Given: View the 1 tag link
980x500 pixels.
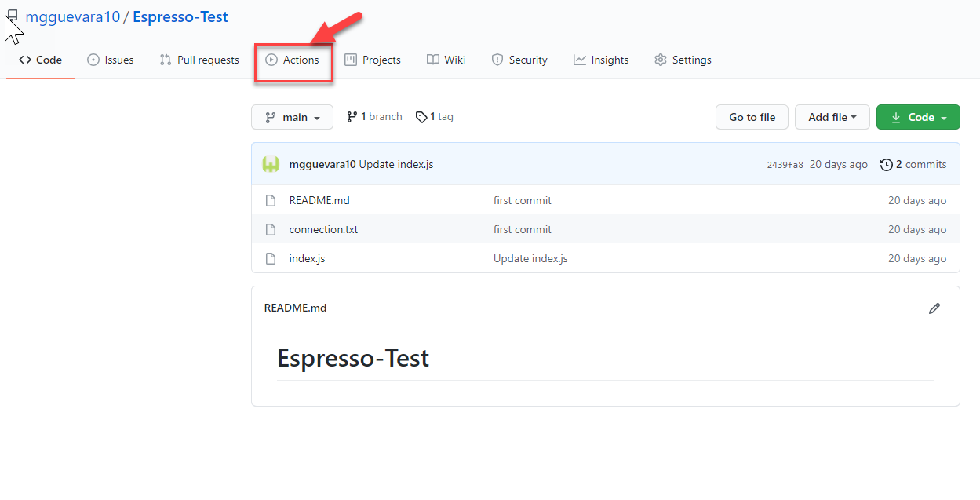Looking at the screenshot, I should (x=435, y=117).
